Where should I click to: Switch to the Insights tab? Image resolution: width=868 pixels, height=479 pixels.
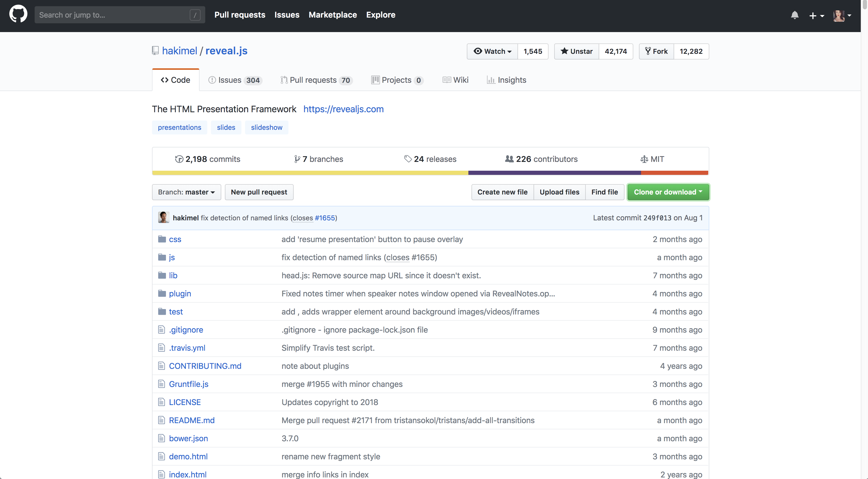tap(506, 80)
